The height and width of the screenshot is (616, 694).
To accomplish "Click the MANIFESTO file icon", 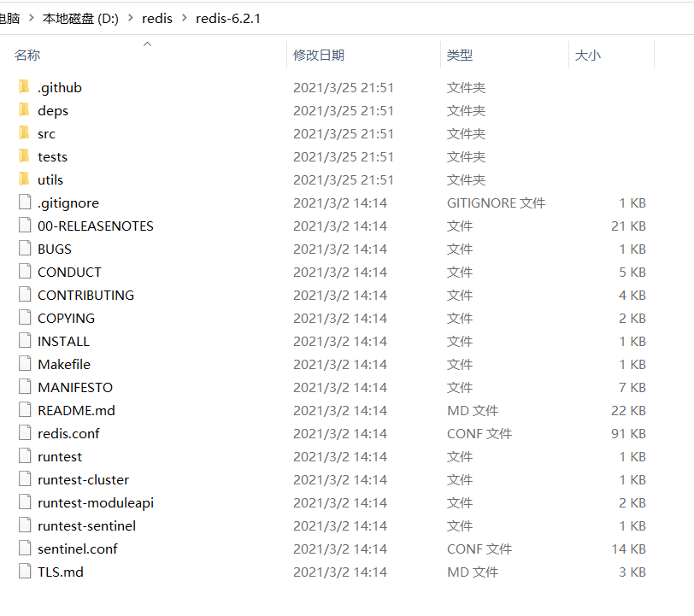I will pos(25,386).
